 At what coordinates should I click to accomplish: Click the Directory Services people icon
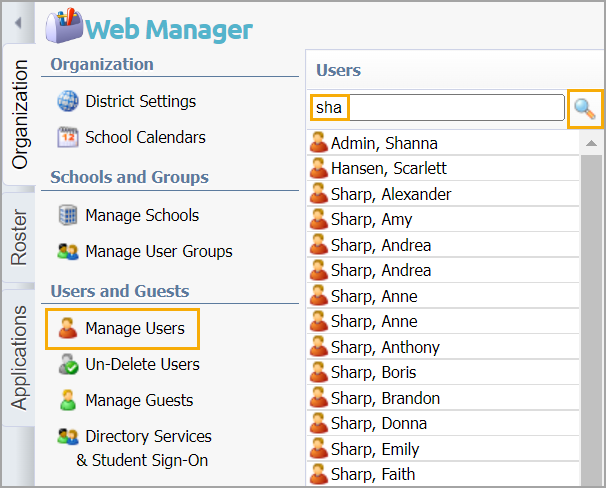pos(68,436)
